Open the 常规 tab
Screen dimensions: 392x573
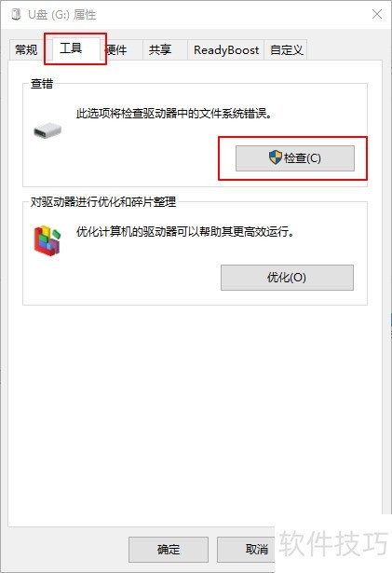pos(26,49)
